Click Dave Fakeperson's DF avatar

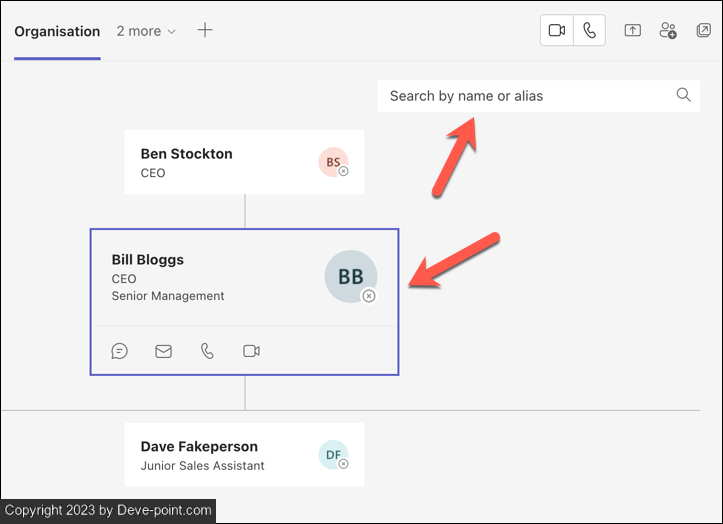click(333, 455)
